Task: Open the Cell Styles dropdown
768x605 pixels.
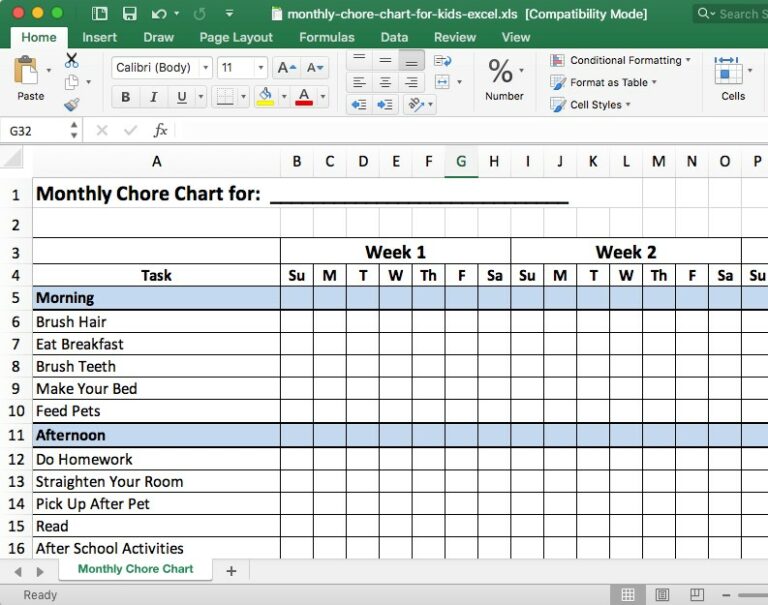Action: point(590,104)
